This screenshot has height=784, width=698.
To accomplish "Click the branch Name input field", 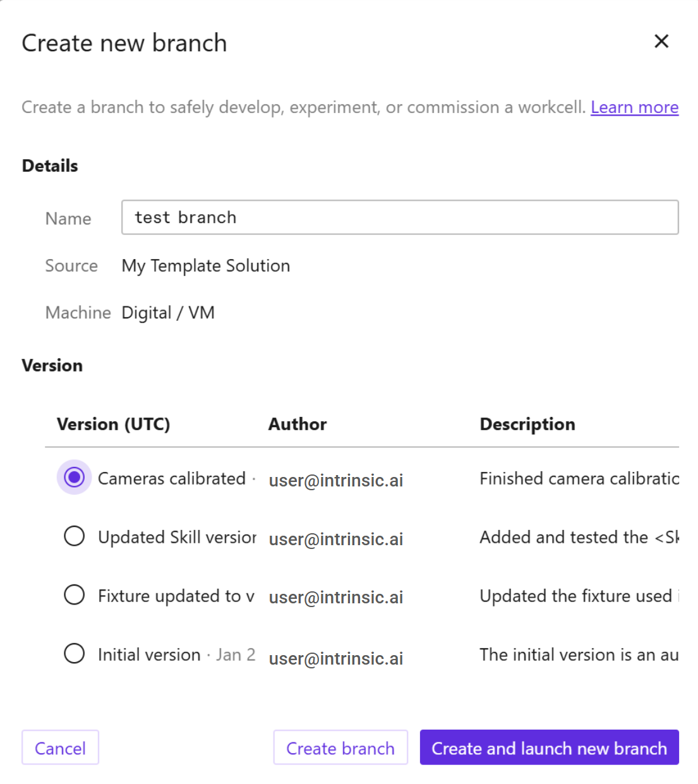I will coord(400,217).
